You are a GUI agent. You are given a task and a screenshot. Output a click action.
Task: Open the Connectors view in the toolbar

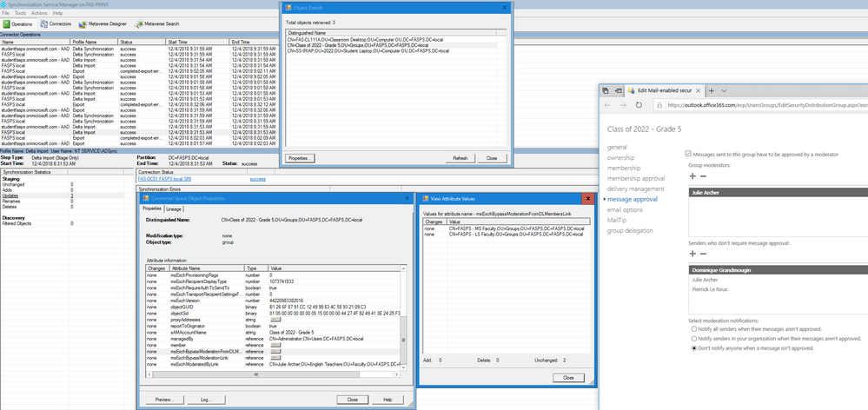(56, 24)
